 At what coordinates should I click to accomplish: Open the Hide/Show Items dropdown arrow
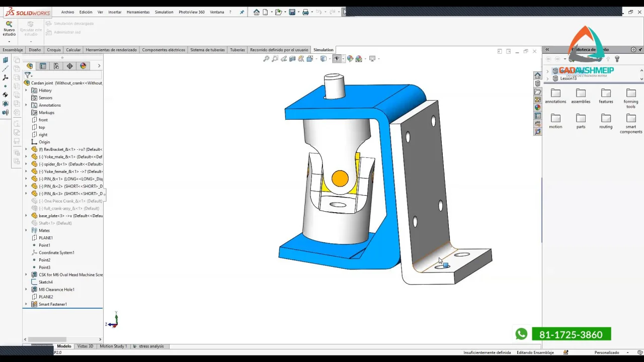point(343,59)
